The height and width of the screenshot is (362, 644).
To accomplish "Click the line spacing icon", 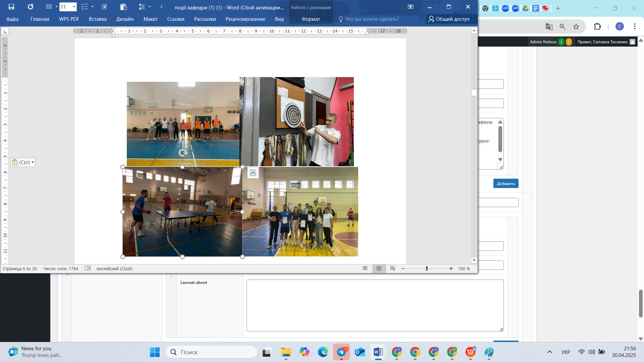I will 142,7.
